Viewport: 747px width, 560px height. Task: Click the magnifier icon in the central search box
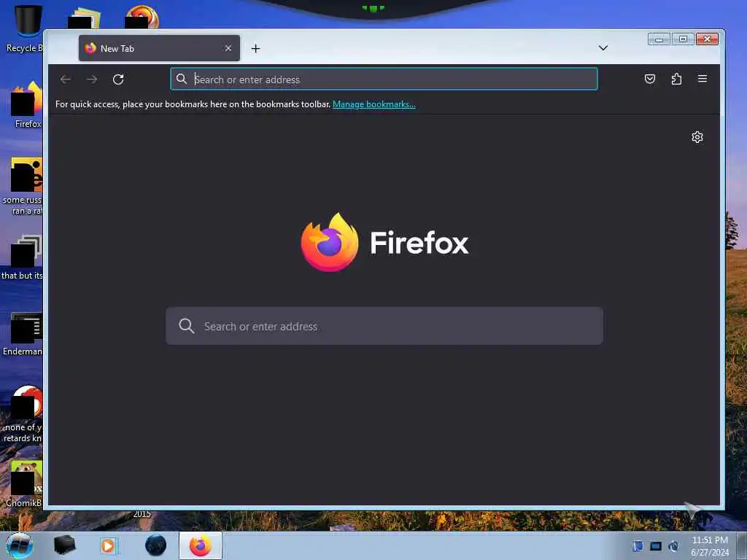point(186,326)
